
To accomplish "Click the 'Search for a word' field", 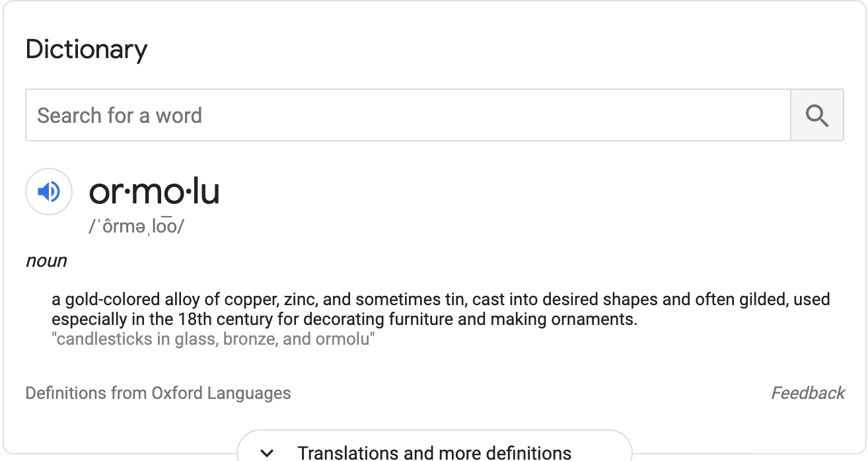I will [x=408, y=116].
